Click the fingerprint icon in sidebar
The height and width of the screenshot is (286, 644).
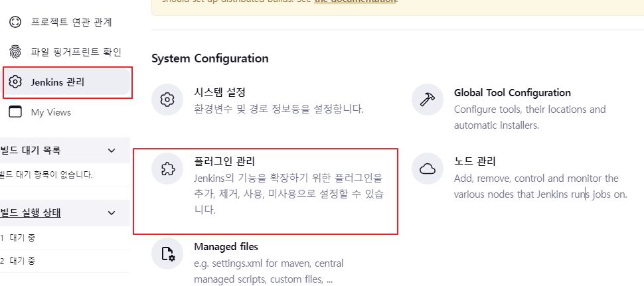click(x=15, y=52)
